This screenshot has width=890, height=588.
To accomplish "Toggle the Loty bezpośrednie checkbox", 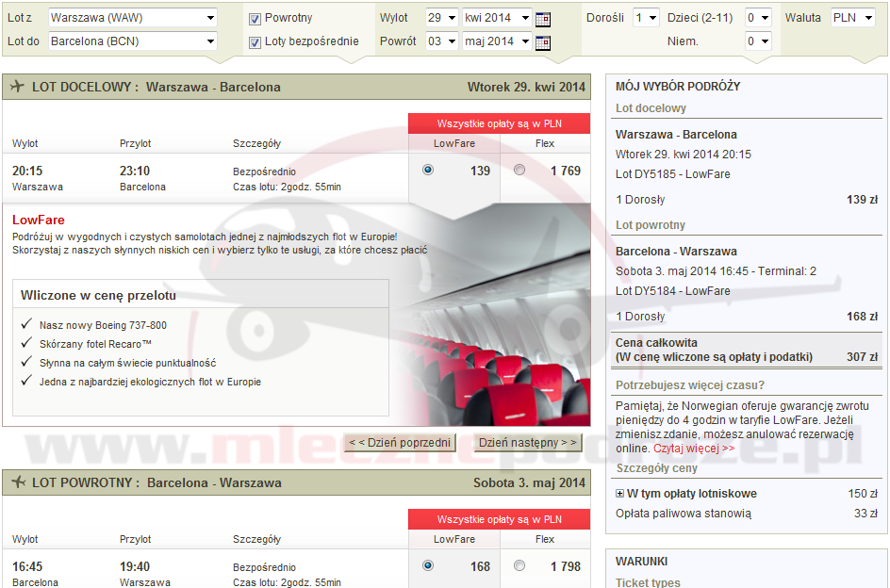I will 255,42.
